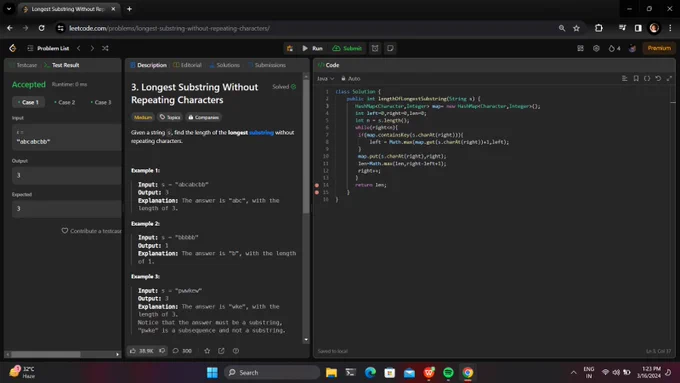Open the Chrome tab search dropdown
The width and height of the screenshot is (680, 383).
click(x=9, y=9)
